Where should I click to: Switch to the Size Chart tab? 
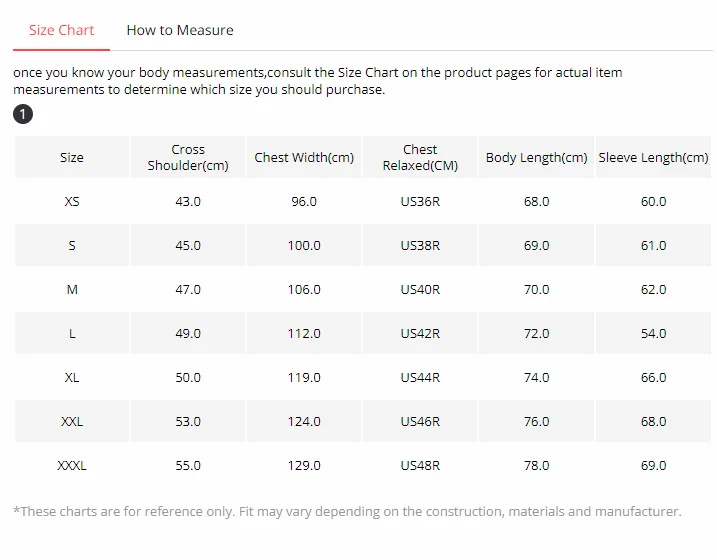tap(61, 30)
